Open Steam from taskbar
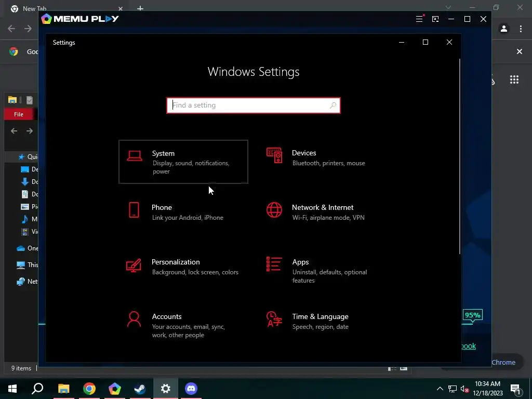532x399 pixels. tap(140, 389)
